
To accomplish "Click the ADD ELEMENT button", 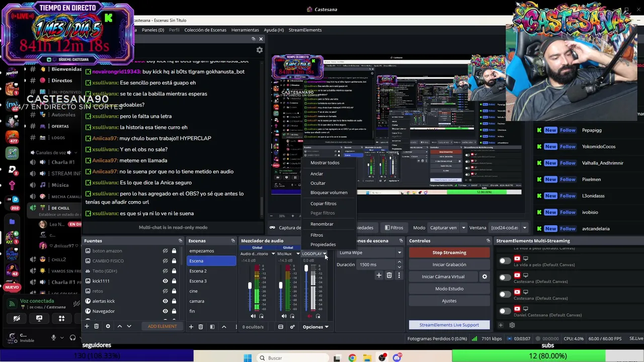I will pyautogui.click(x=162, y=327).
